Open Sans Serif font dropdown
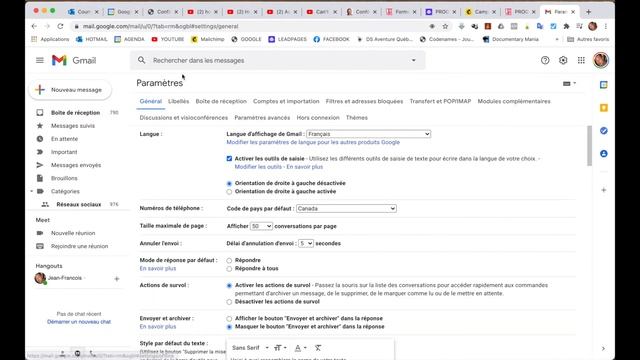This screenshot has width=640, height=360. point(250,348)
